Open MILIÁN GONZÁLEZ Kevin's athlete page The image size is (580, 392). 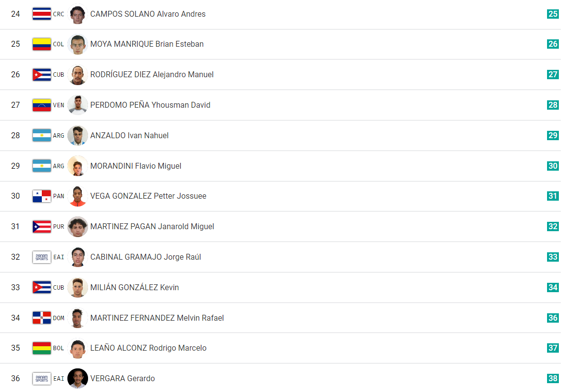(x=134, y=288)
